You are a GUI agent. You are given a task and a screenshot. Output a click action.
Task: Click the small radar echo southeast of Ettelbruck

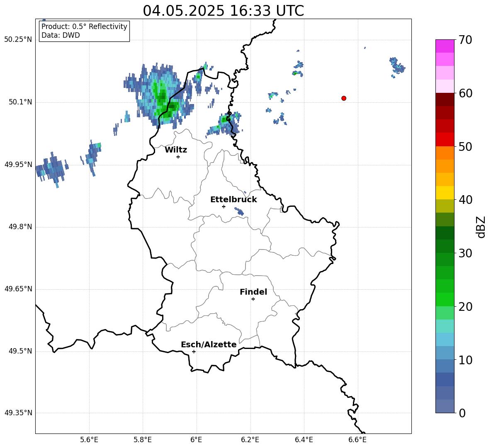(x=239, y=211)
